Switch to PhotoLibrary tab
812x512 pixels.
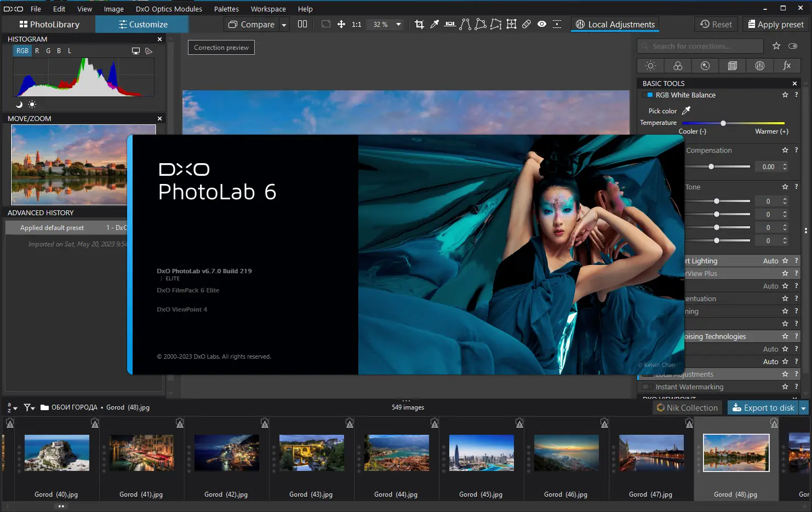(49, 24)
